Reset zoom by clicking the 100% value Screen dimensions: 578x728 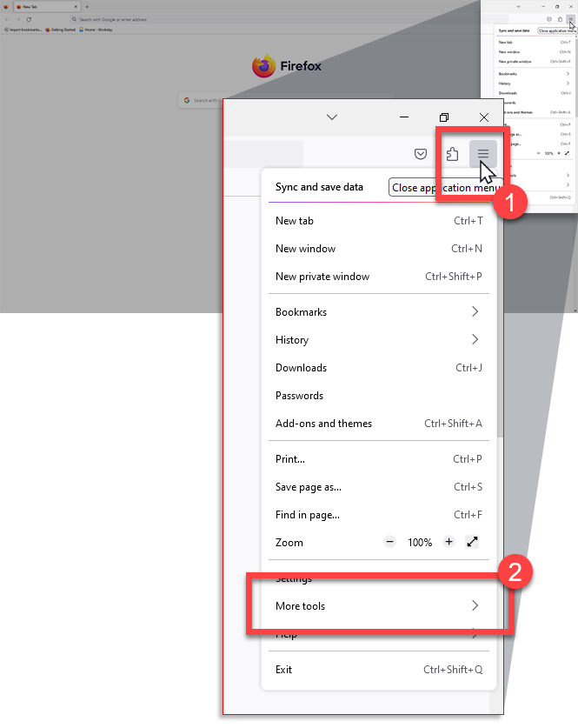pyautogui.click(x=420, y=542)
